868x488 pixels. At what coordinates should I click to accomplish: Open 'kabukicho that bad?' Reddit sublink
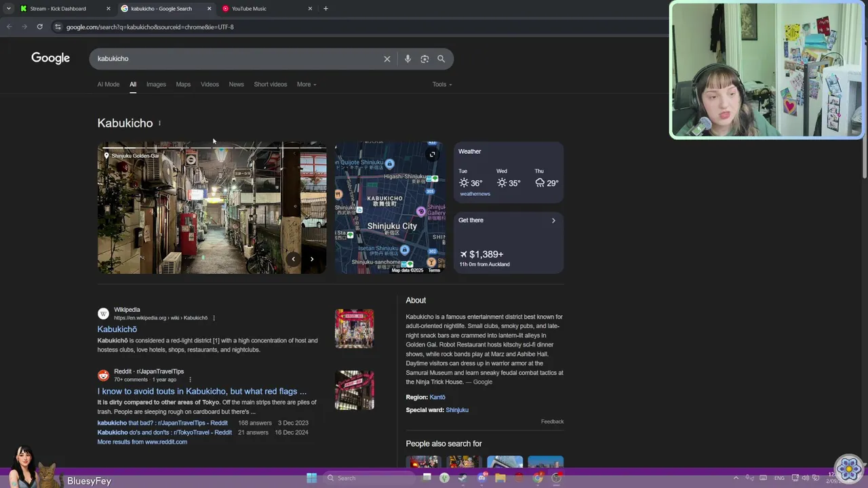point(163,423)
